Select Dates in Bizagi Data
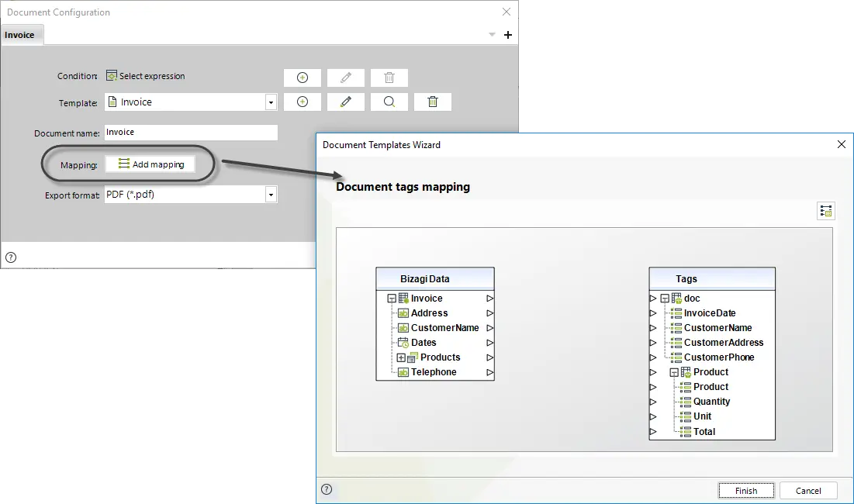The height and width of the screenshot is (504, 854). point(424,343)
